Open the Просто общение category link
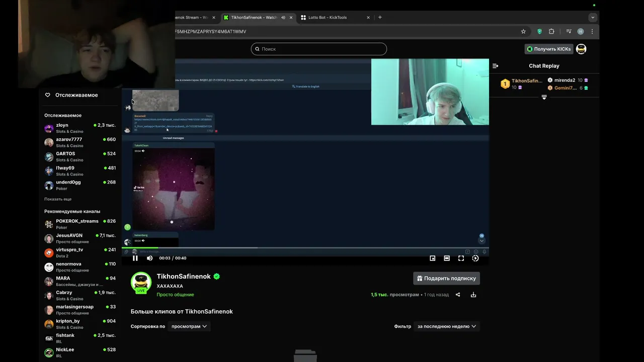Screen dimensions: 644x362 click(175, 295)
